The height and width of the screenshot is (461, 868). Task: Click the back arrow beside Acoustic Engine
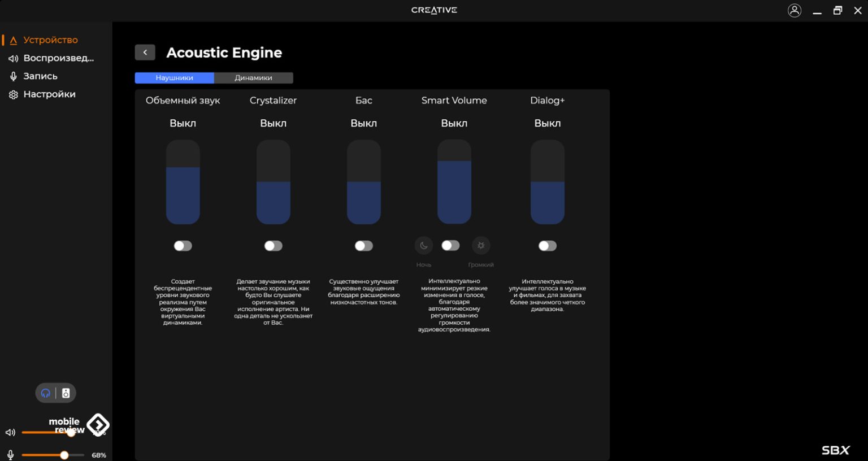pos(145,53)
